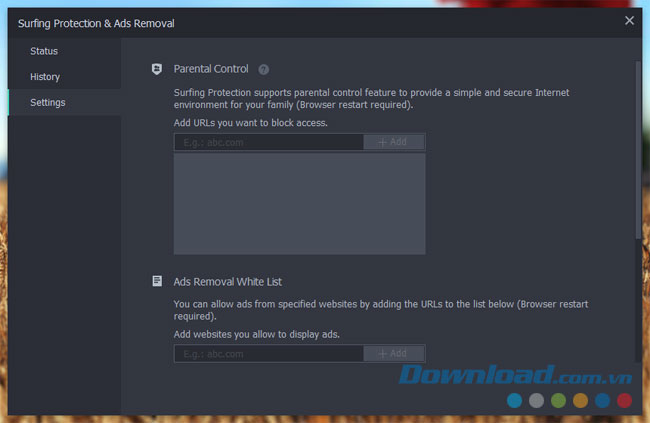Focus the blocked URL input under Parental Control
This screenshot has width=650, height=423.
pyautogui.click(x=269, y=142)
